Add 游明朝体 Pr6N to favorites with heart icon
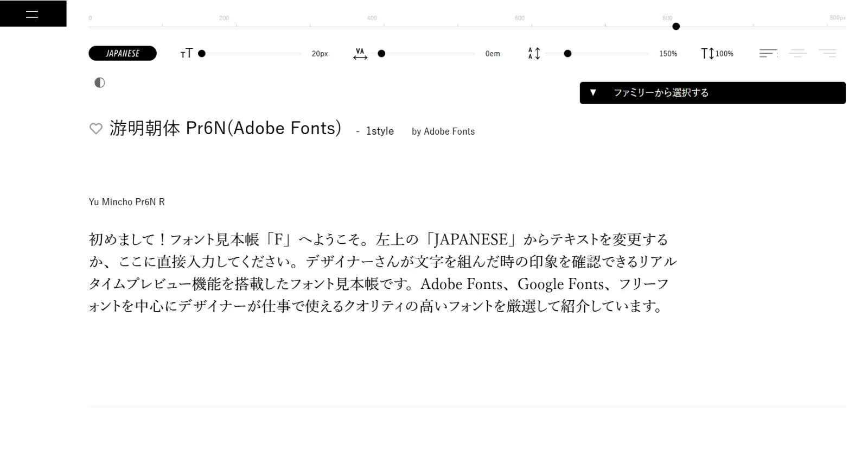This screenshot has height=462, width=868. 96,129
